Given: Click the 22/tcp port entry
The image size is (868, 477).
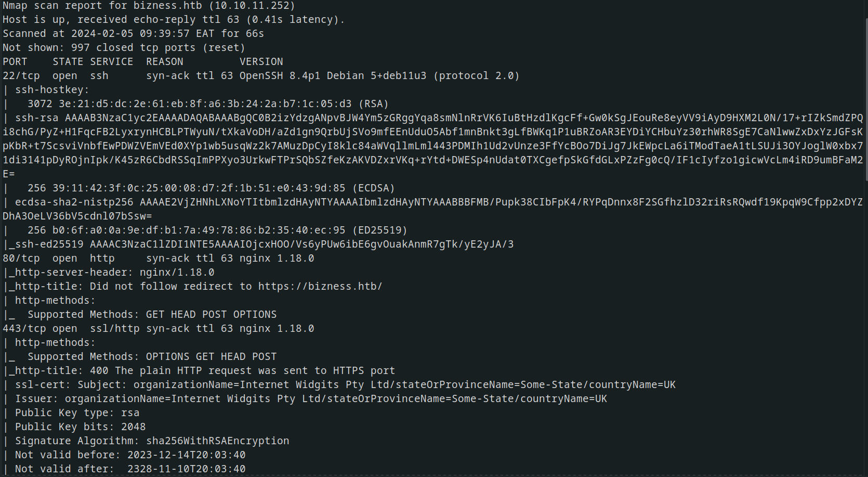Looking at the screenshot, I should click(x=21, y=76).
